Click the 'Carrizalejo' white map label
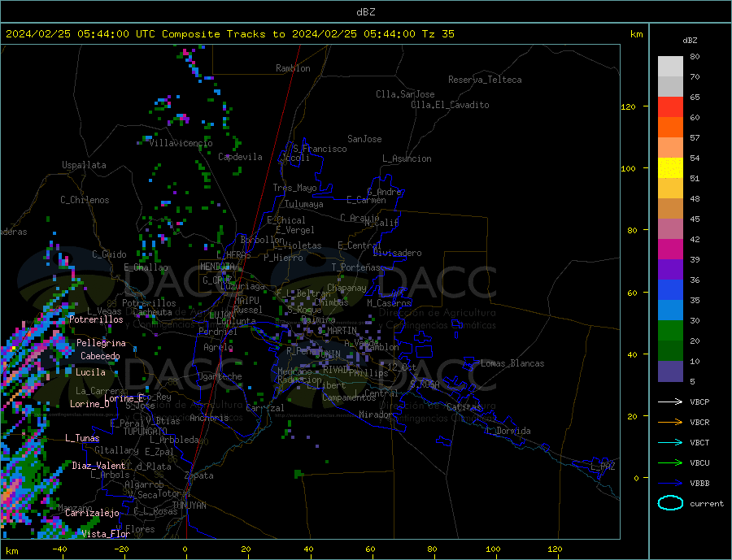732x560 pixels. (x=92, y=513)
